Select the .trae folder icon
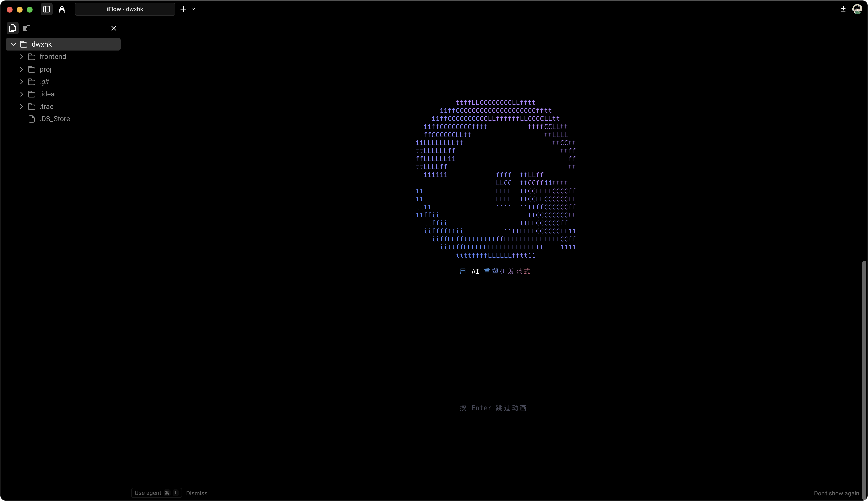 [x=32, y=107]
